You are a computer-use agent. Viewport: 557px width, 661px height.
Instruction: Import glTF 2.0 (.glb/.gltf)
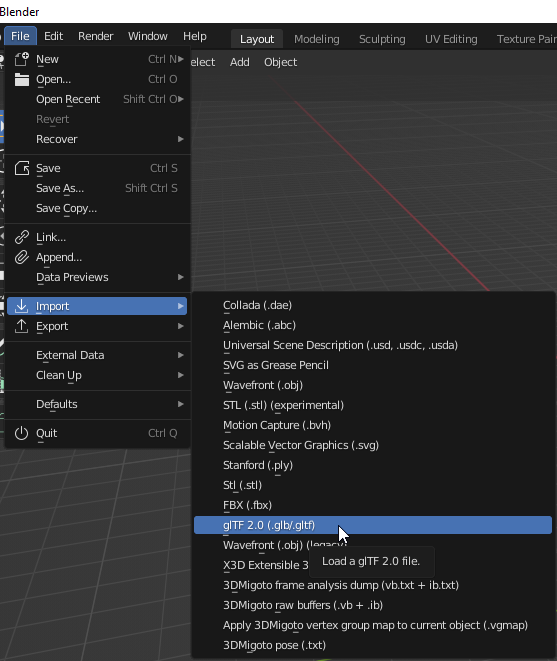point(373,525)
